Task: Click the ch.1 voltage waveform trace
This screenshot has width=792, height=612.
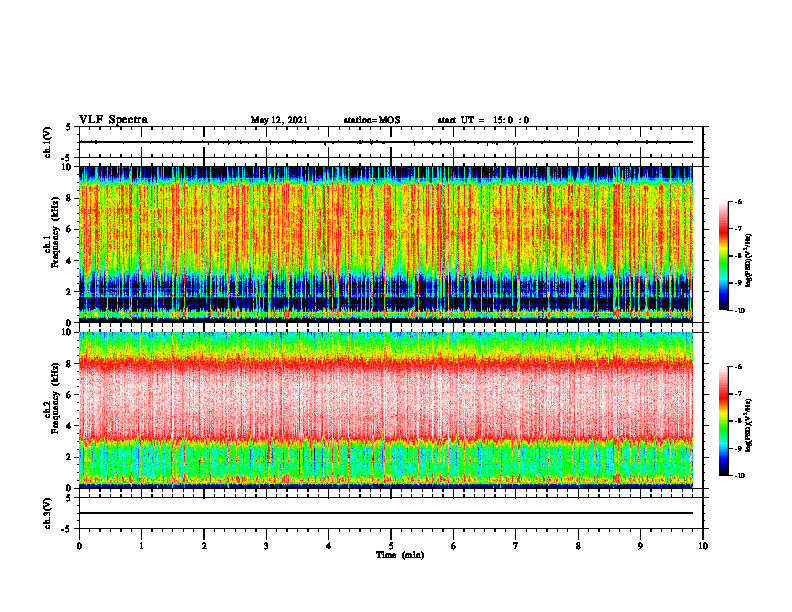Action: [x=386, y=142]
